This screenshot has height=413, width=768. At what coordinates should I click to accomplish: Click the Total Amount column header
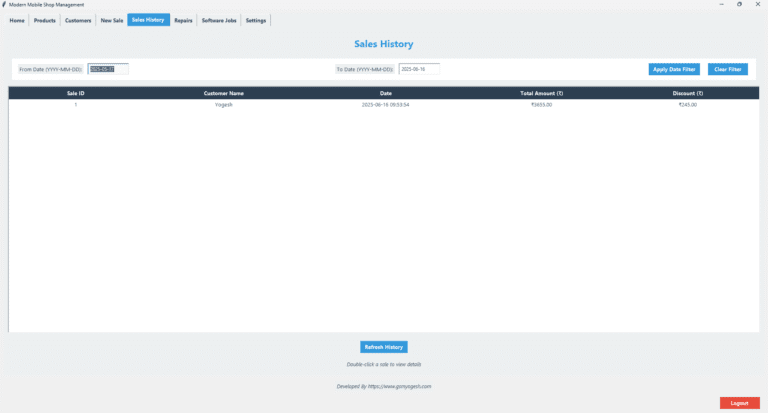point(541,93)
